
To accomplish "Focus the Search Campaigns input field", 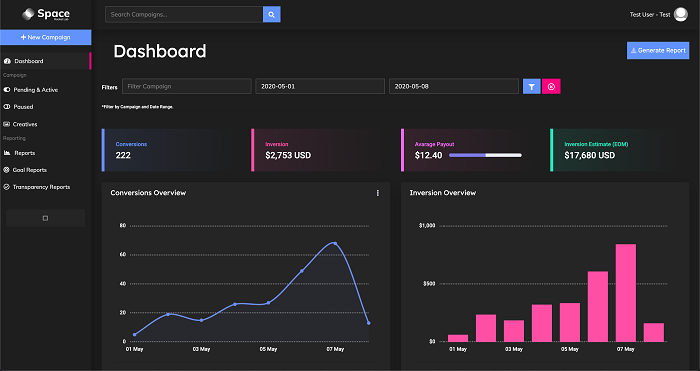I will tap(183, 14).
